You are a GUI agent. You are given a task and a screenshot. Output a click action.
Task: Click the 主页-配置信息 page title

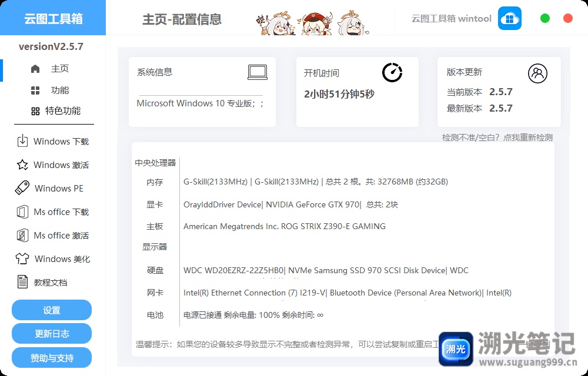pyautogui.click(x=182, y=19)
